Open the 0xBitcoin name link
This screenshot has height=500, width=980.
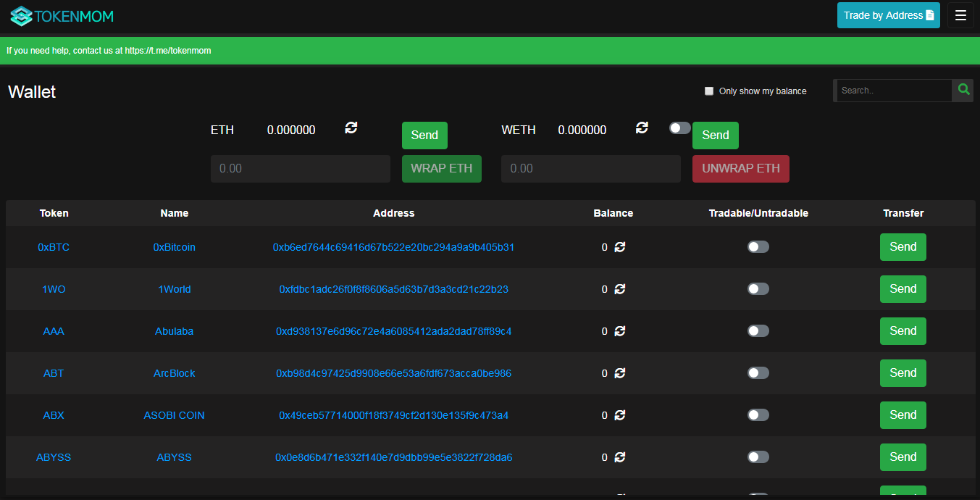(x=175, y=247)
